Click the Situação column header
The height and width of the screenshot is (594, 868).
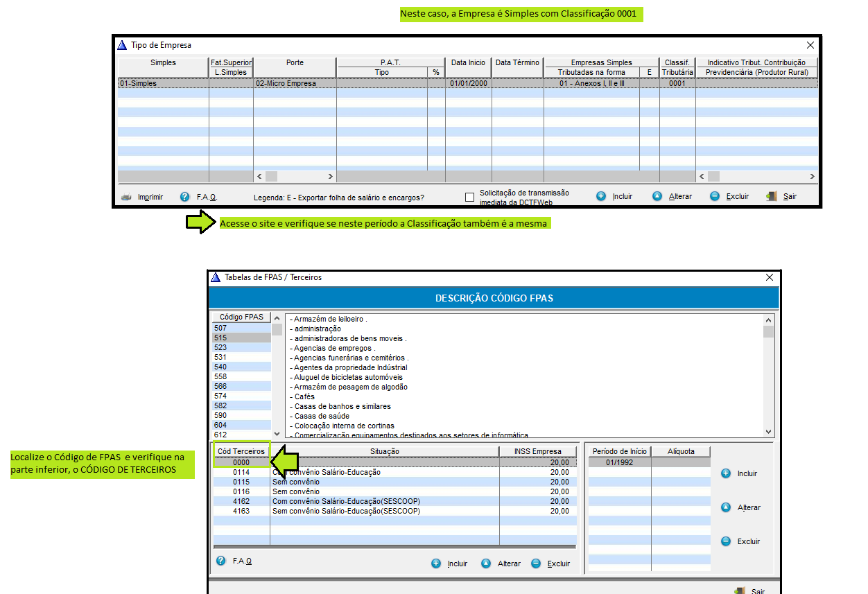(385, 451)
